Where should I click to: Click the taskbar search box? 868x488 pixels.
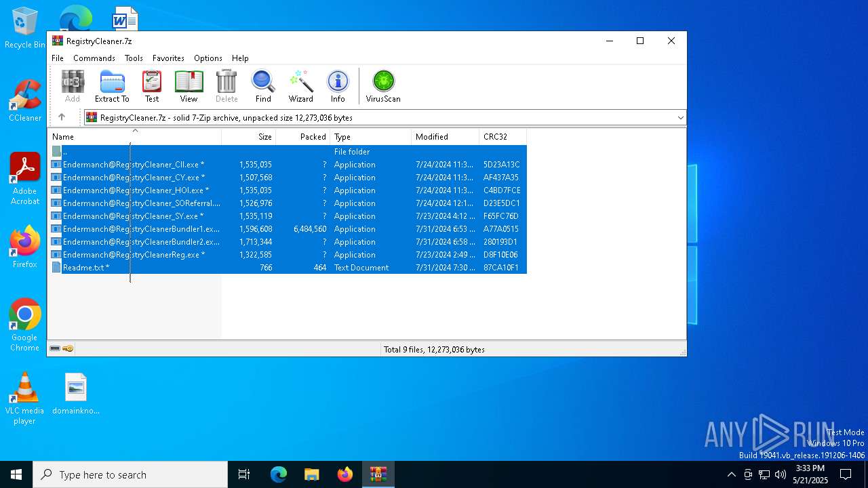pos(130,474)
